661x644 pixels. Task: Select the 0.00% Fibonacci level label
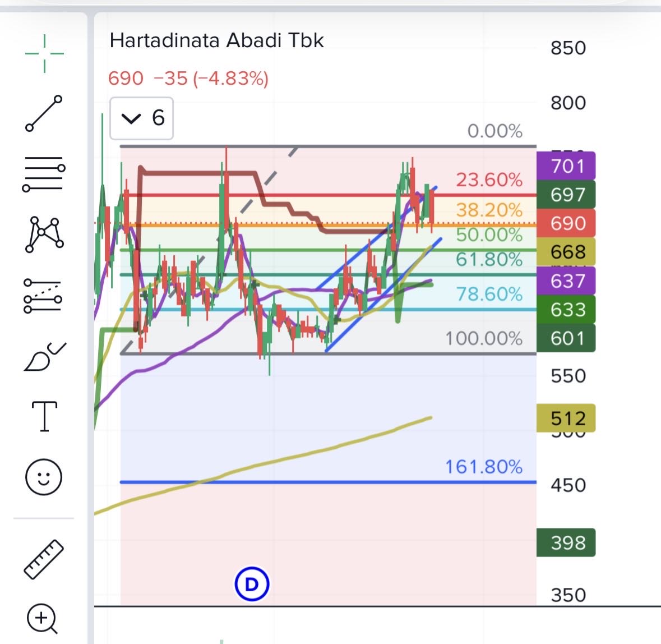(x=495, y=131)
